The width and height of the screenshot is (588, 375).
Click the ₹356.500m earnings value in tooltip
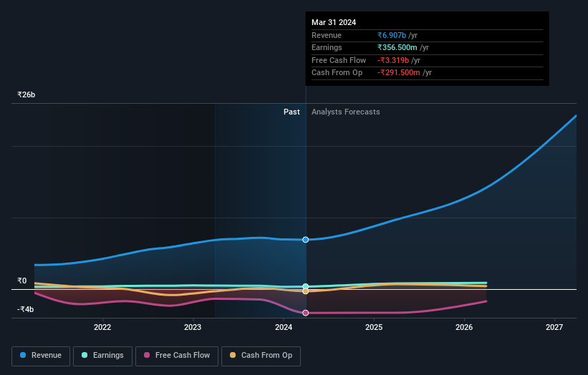tap(397, 47)
